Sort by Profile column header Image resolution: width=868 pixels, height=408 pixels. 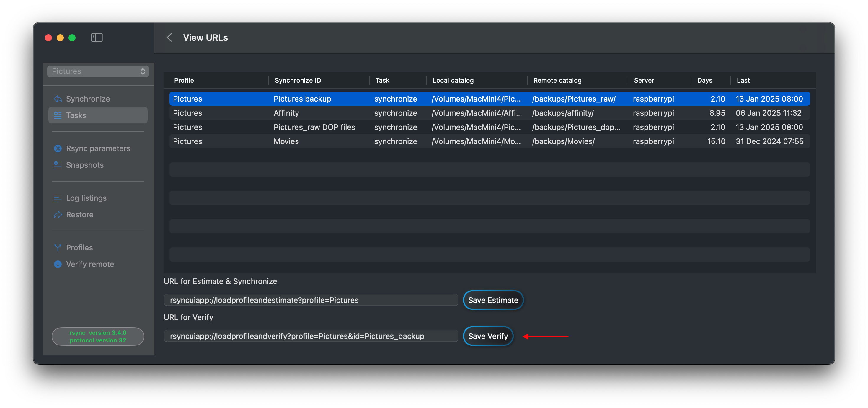pos(184,80)
